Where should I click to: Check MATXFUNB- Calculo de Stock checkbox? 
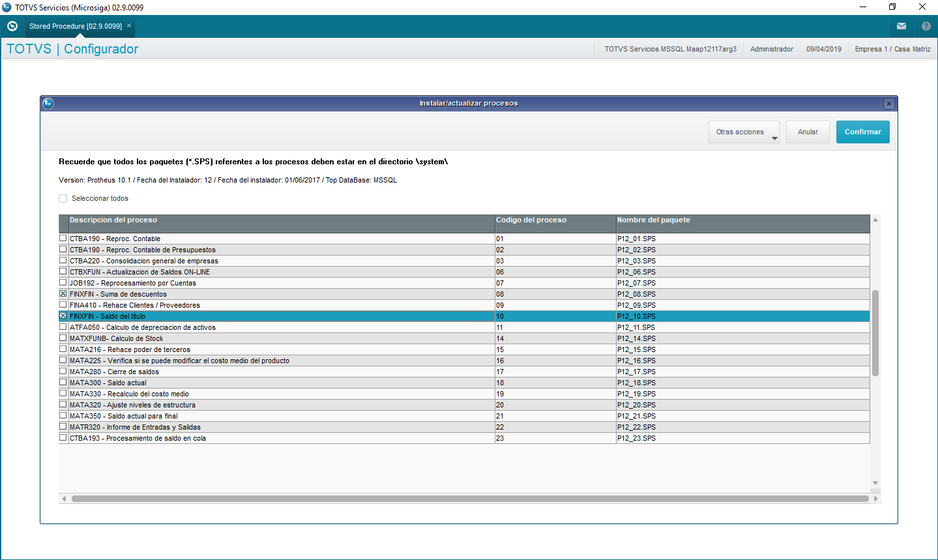click(x=63, y=338)
